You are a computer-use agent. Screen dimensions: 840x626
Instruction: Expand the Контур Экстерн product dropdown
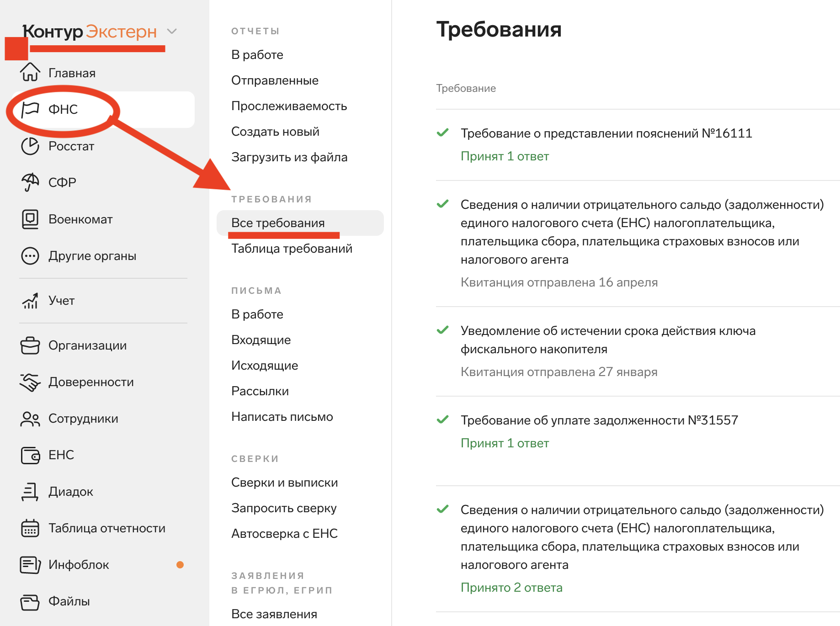click(x=172, y=32)
